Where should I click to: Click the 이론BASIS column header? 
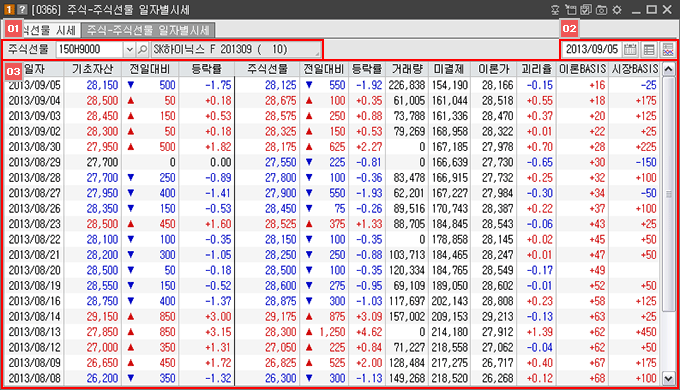click(582, 69)
